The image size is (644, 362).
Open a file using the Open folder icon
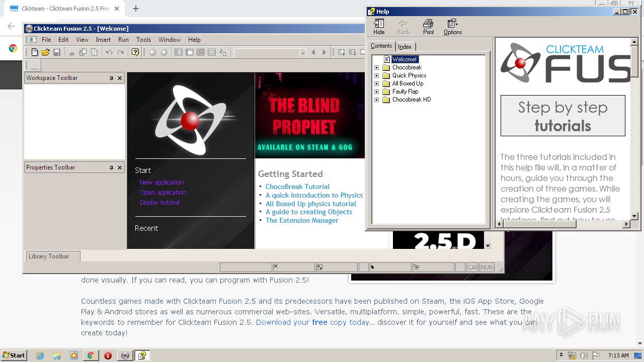pyautogui.click(x=46, y=52)
